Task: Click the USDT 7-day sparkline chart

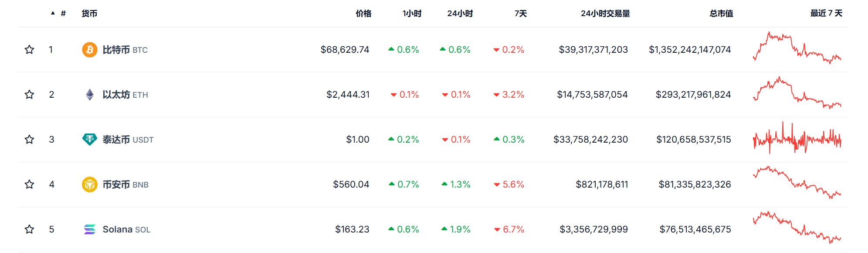Action: coord(797,139)
